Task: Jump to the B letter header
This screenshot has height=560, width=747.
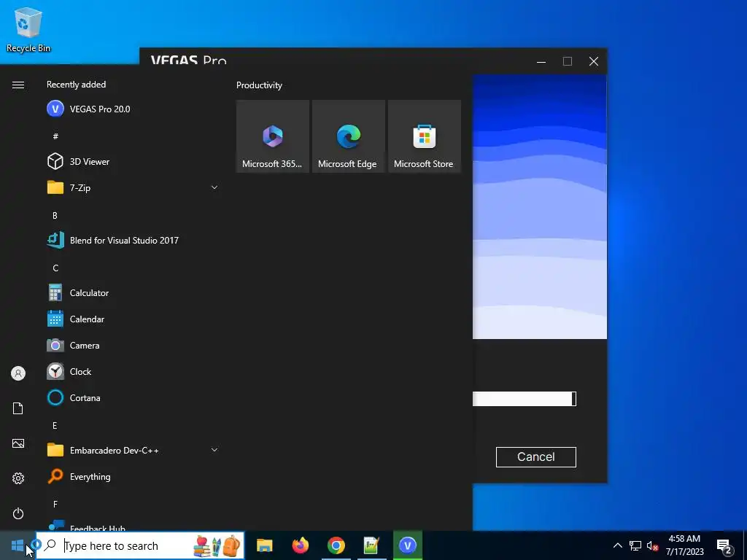Action: pyautogui.click(x=55, y=215)
